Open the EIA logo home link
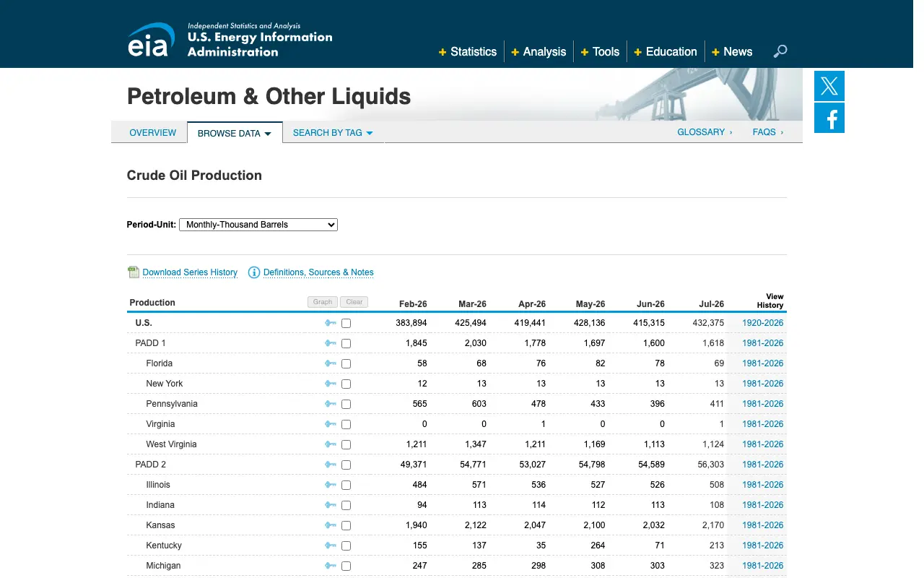924x578 pixels. click(x=151, y=40)
